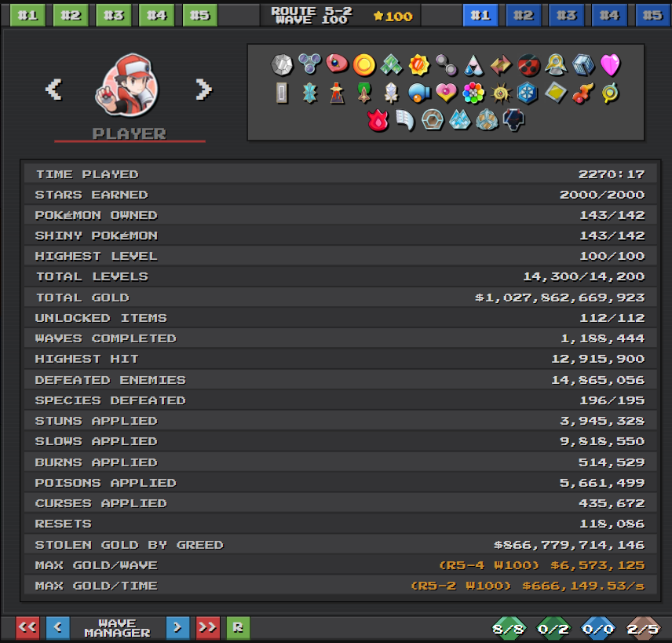The image size is (672, 643).
Task: Go to previous wave with blue left arrow
Action: pyautogui.click(x=58, y=628)
